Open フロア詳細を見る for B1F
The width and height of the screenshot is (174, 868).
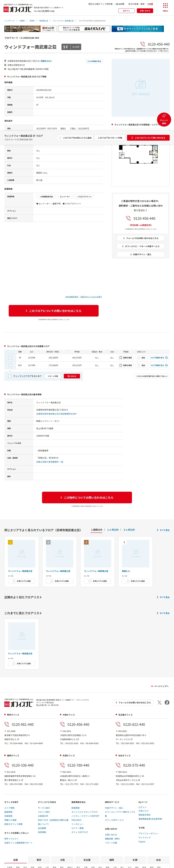pyautogui.click(x=159, y=365)
